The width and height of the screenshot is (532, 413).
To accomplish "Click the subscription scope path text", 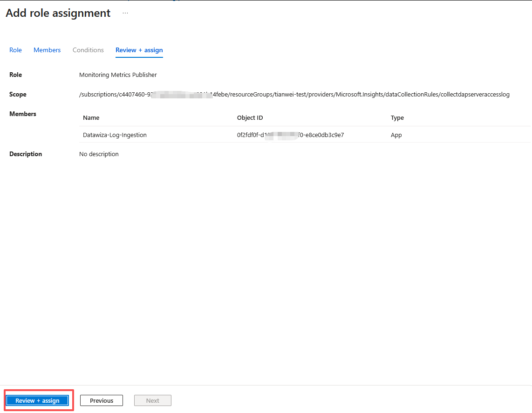I will click(294, 95).
